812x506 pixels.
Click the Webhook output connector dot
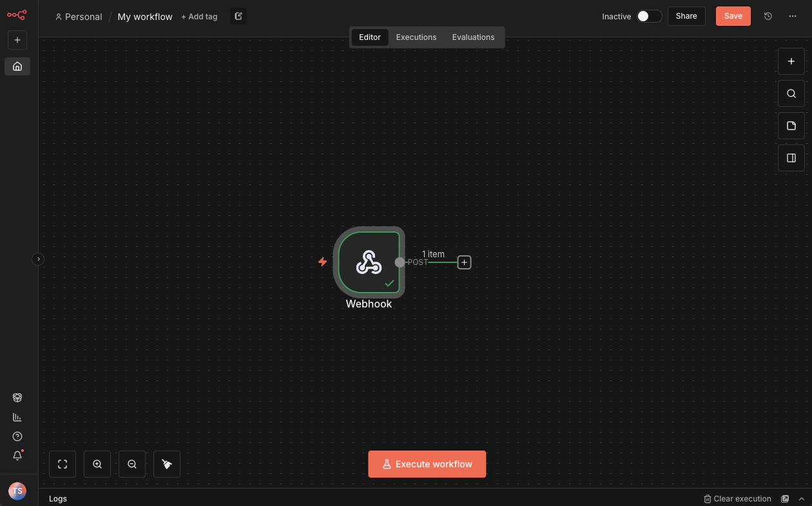[x=400, y=262]
